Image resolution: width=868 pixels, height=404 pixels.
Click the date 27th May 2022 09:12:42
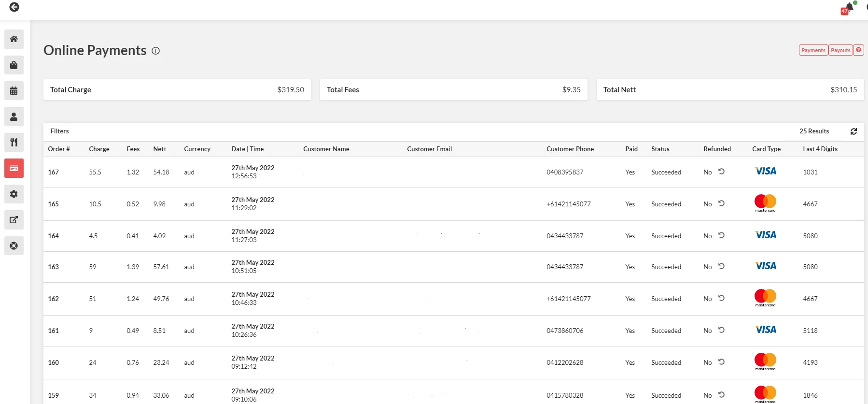(253, 362)
